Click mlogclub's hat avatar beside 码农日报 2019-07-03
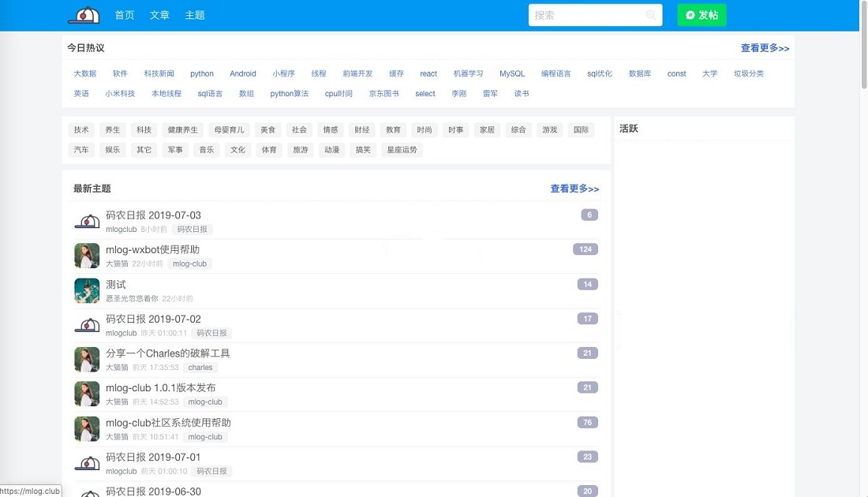 point(87,220)
